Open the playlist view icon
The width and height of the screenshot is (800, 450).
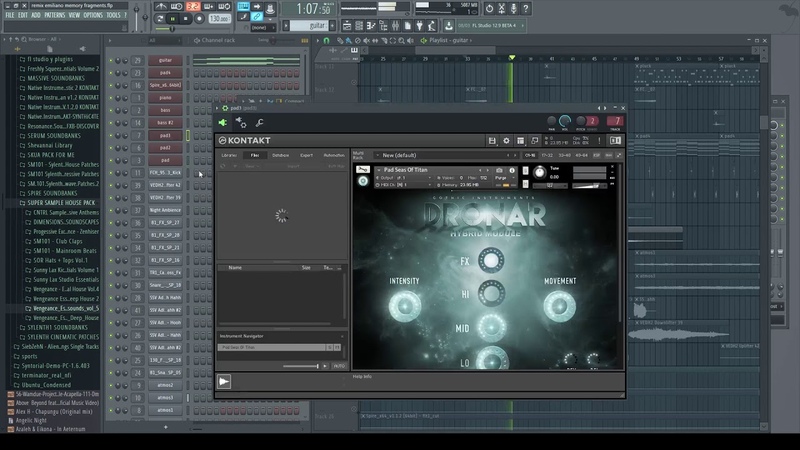347,26
